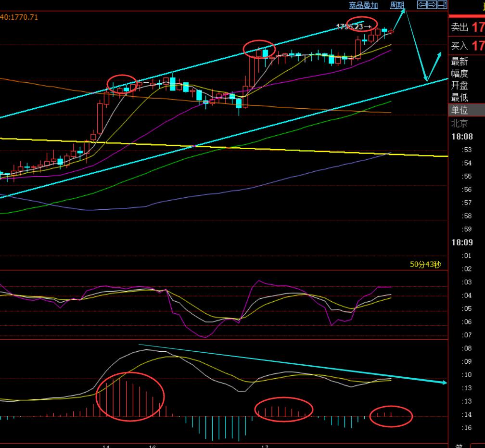Select the highlighted 单位 header row
Image resolution: width=485 pixels, height=448 pixels.
(467, 110)
